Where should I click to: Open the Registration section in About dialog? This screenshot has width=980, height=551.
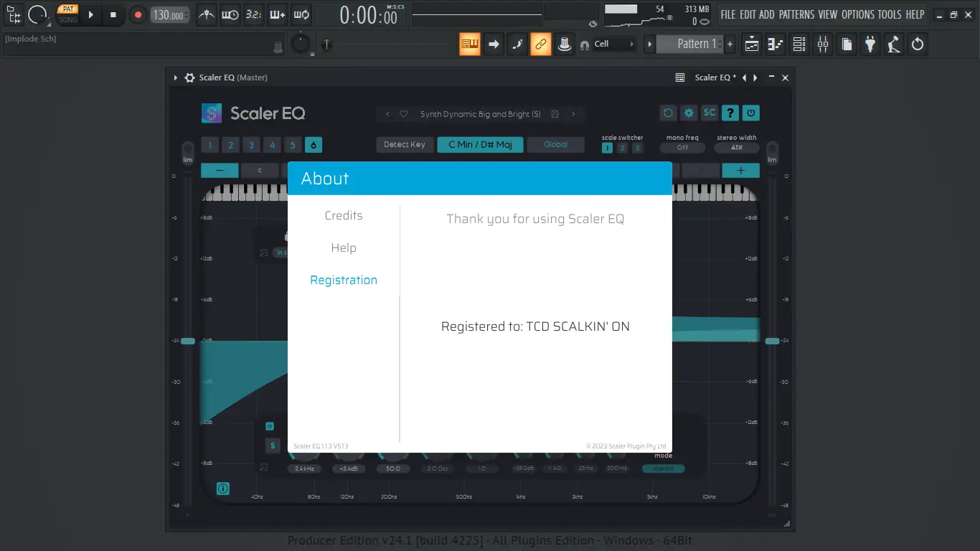click(344, 280)
